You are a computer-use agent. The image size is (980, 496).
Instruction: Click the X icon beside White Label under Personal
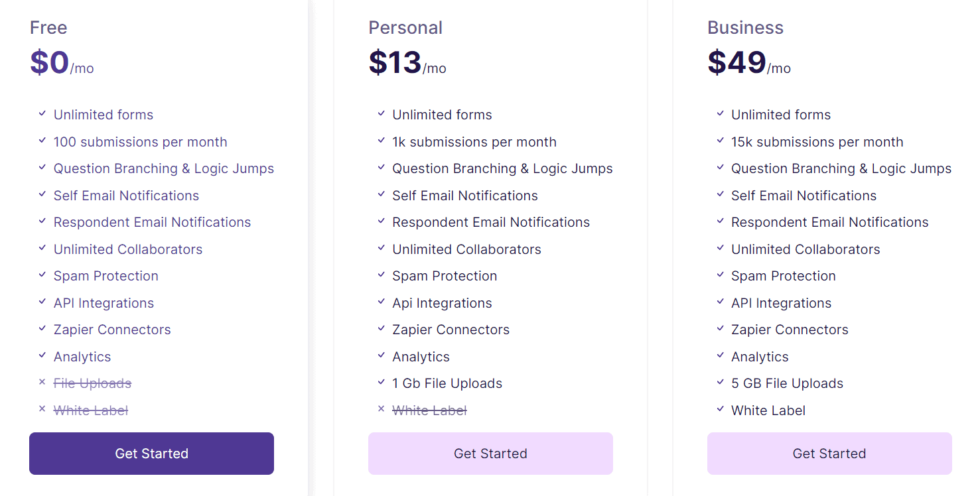[381, 410]
